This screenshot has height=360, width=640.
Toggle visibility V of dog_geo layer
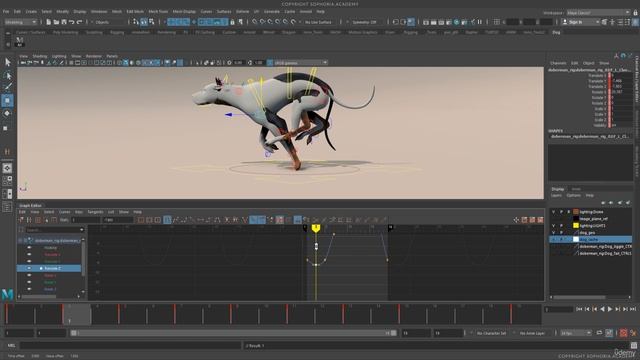click(x=553, y=232)
